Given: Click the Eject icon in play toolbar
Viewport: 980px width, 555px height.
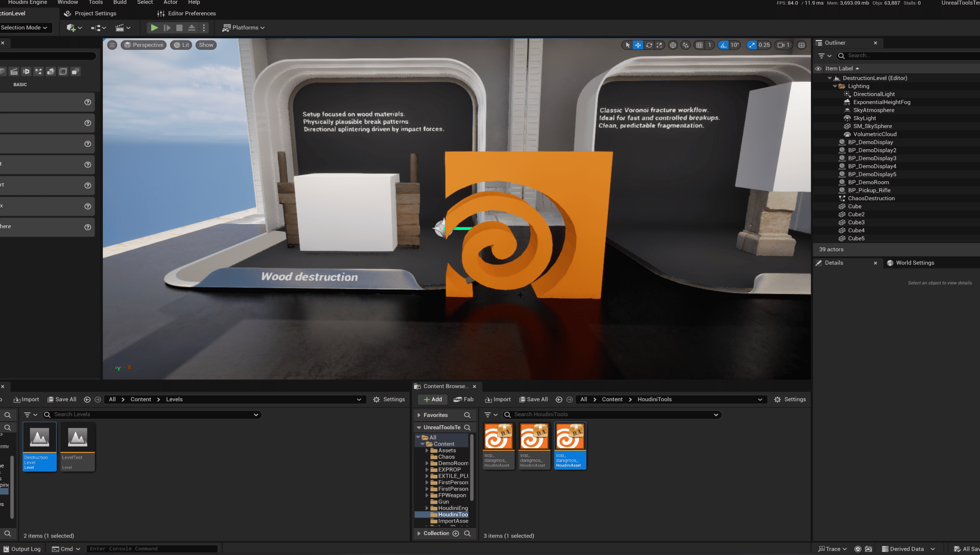Looking at the screenshot, I should pos(192,28).
